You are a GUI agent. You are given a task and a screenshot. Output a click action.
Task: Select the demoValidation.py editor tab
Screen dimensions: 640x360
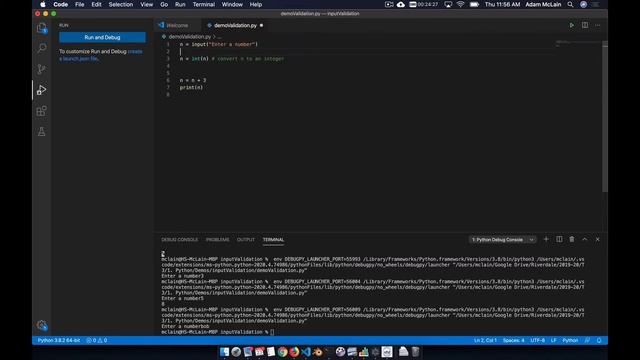coord(236,25)
